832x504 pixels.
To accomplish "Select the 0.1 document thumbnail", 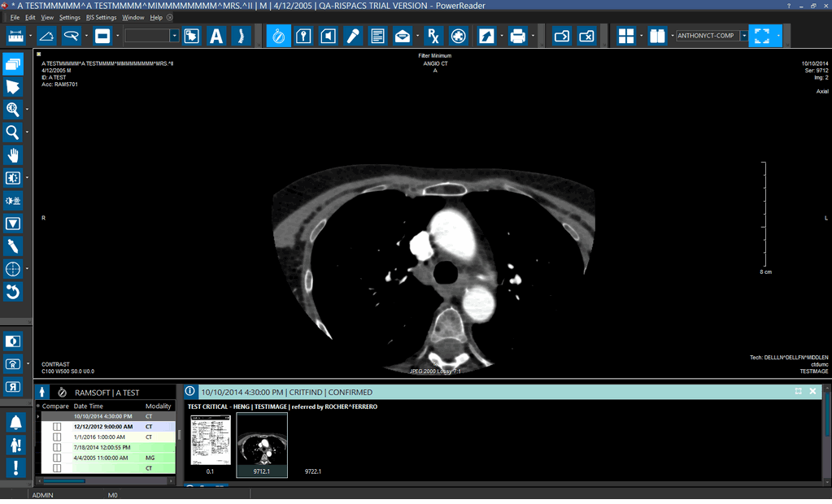I will click(x=210, y=441).
